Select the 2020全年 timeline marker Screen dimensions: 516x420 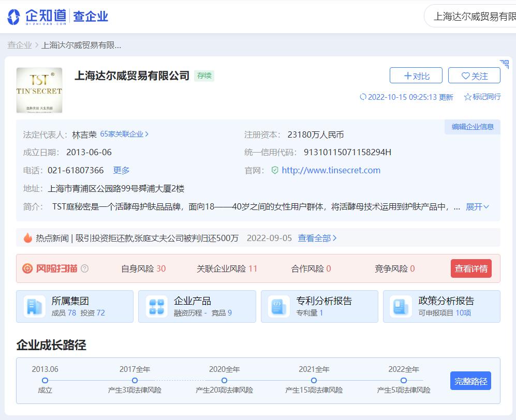[x=225, y=381]
